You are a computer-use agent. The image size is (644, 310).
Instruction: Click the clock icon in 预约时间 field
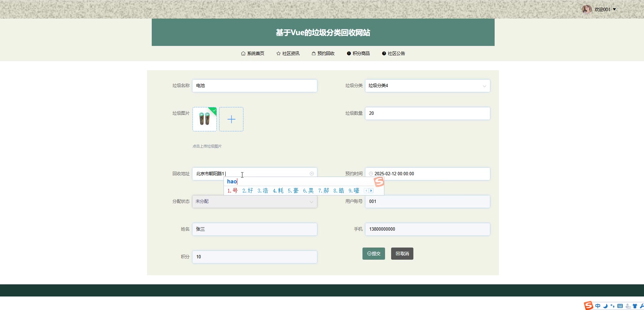371,174
